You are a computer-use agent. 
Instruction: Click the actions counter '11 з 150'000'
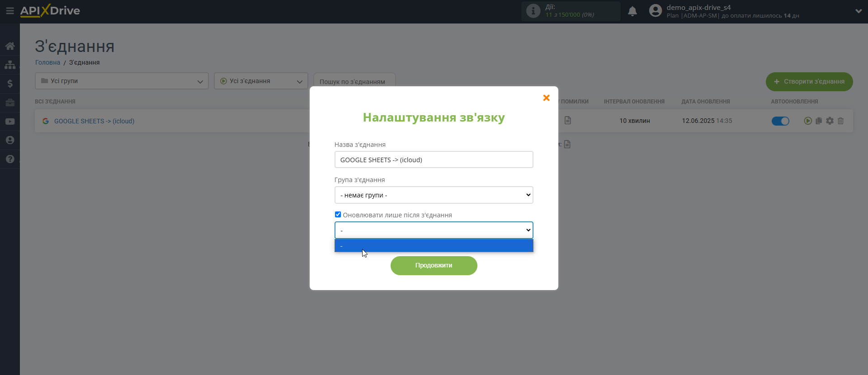pos(570,15)
